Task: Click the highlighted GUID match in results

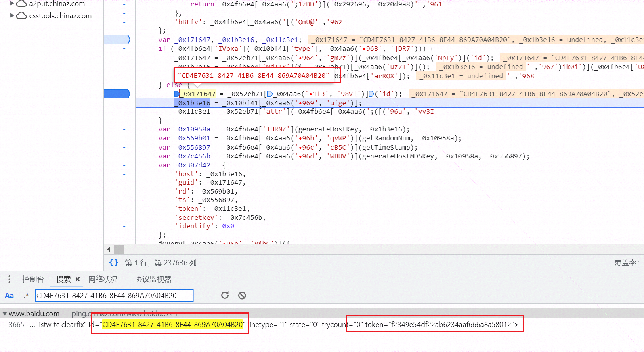Action: [x=173, y=325]
